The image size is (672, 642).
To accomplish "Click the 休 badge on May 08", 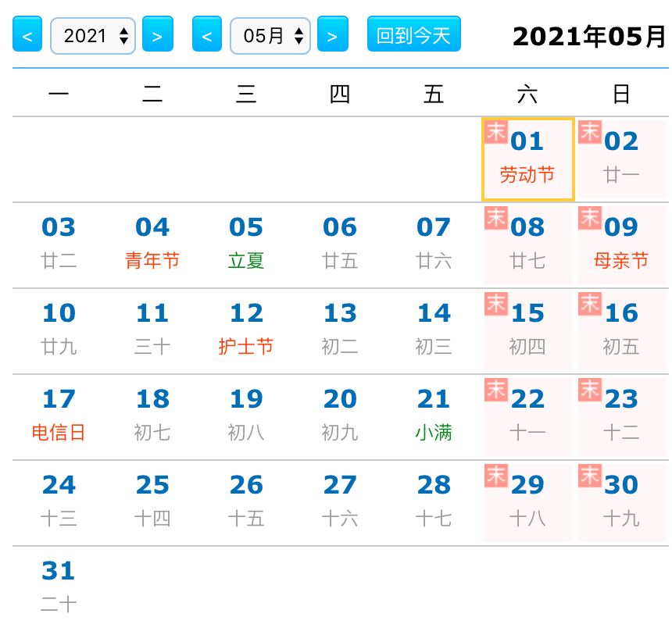I will (496, 218).
